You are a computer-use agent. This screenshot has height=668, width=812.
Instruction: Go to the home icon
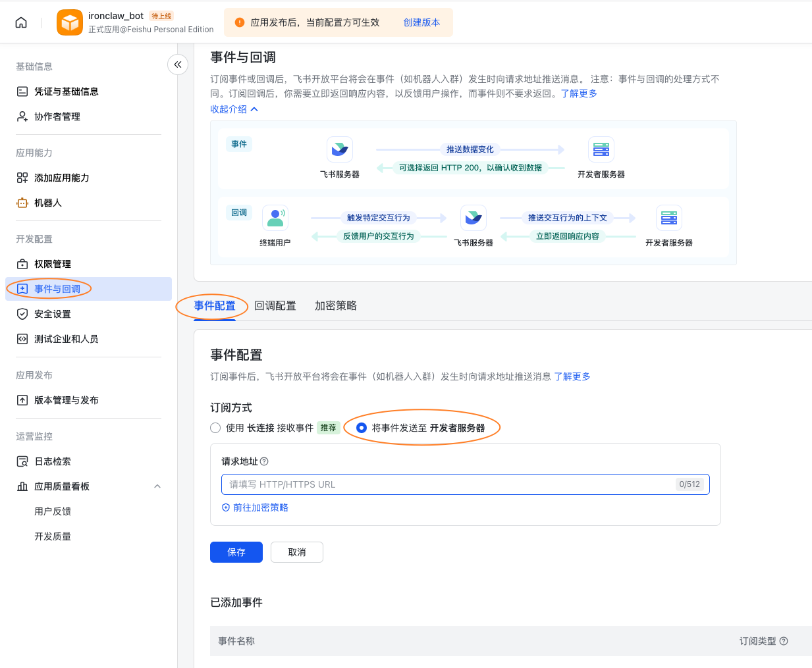click(21, 22)
